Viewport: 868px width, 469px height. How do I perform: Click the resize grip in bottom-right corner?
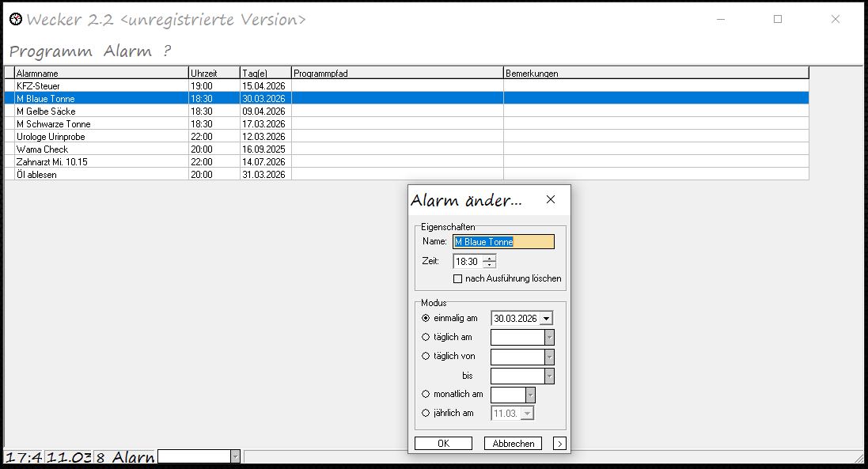(x=858, y=458)
